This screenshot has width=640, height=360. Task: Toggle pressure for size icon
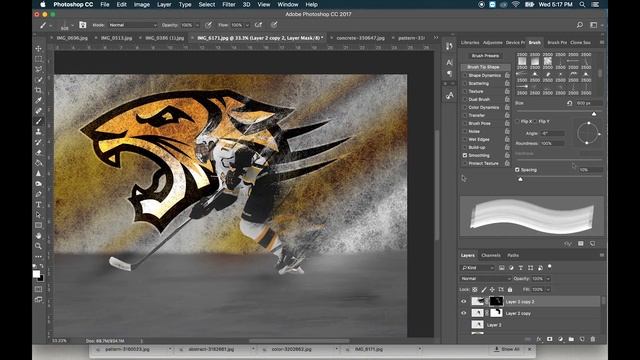point(274,25)
